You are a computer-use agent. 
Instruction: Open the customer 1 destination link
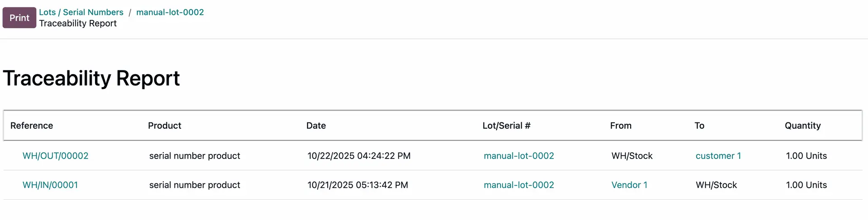718,156
